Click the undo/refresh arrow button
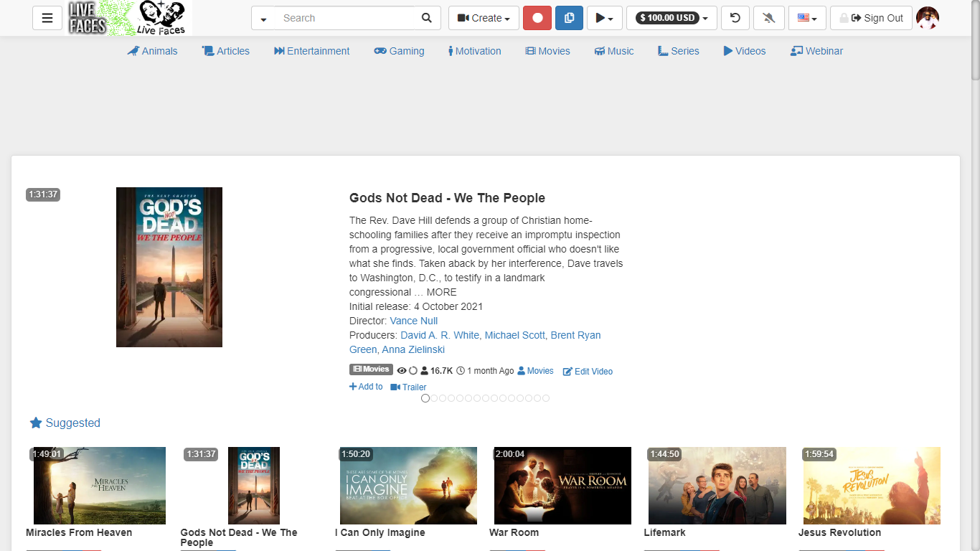Image resolution: width=980 pixels, height=551 pixels. click(x=735, y=18)
